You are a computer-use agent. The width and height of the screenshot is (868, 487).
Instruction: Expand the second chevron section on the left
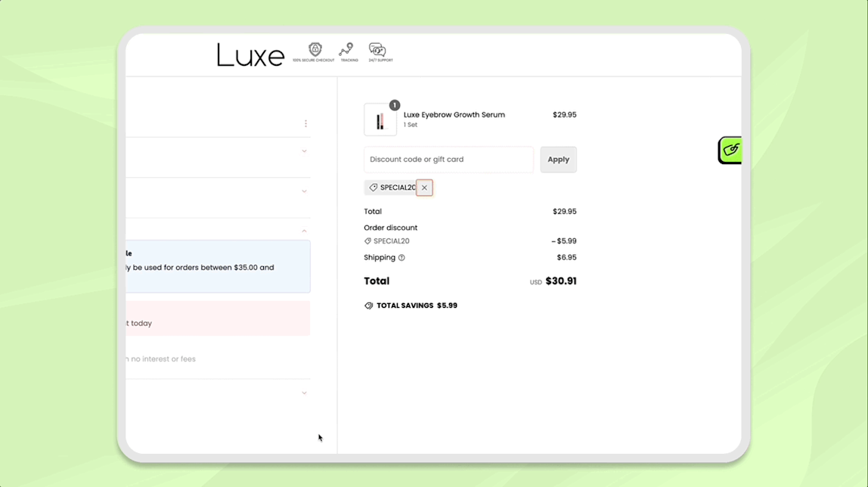click(x=304, y=191)
